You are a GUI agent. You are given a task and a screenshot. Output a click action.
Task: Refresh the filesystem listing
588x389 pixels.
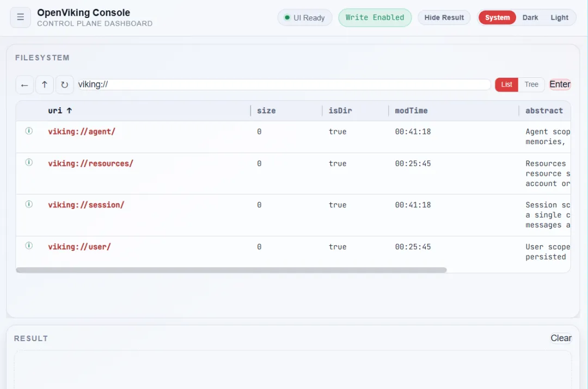[x=64, y=85]
